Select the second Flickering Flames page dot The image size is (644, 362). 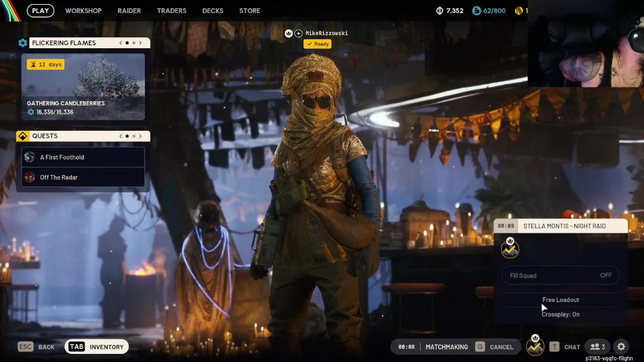point(134,43)
